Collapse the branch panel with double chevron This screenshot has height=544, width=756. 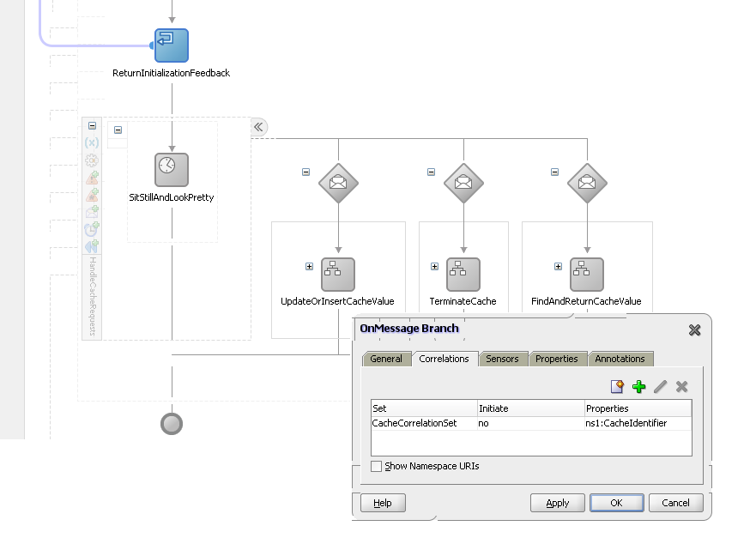pos(258,128)
